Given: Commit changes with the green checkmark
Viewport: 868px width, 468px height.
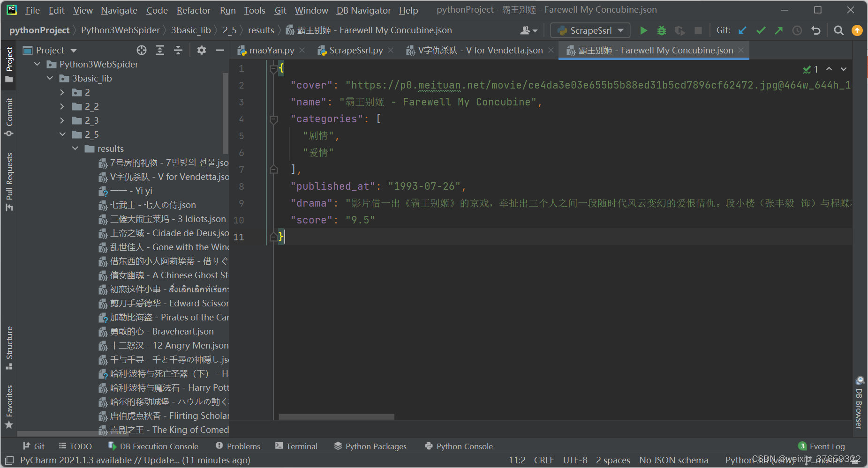Looking at the screenshot, I should click(x=761, y=30).
